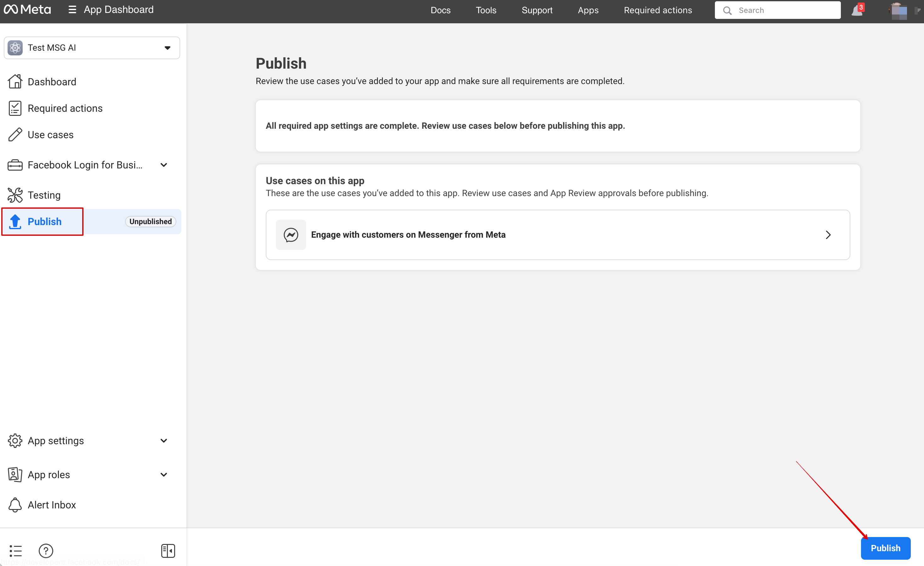Click the list icon at sidebar bottom
924x566 pixels.
coord(16,550)
